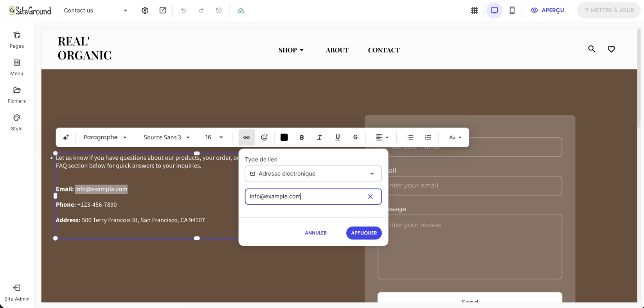Click the wishlist heart icon
This screenshot has width=644, height=308.
click(x=612, y=49)
